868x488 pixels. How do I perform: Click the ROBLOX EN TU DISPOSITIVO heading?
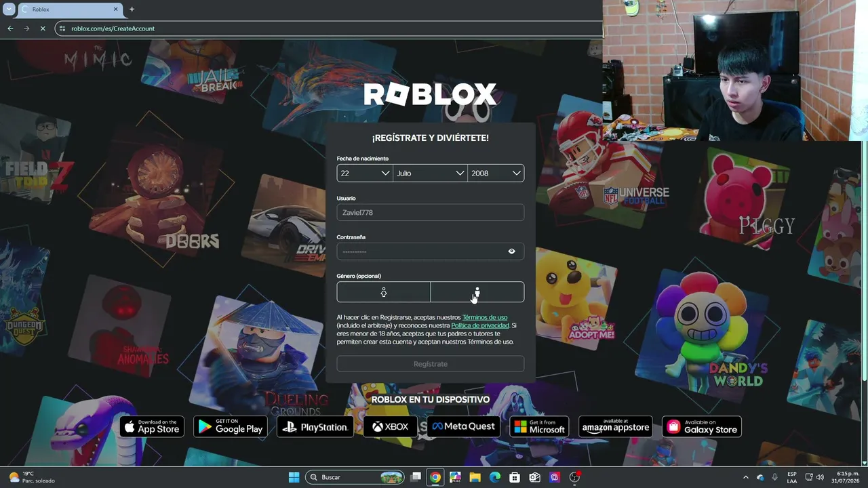(x=431, y=399)
